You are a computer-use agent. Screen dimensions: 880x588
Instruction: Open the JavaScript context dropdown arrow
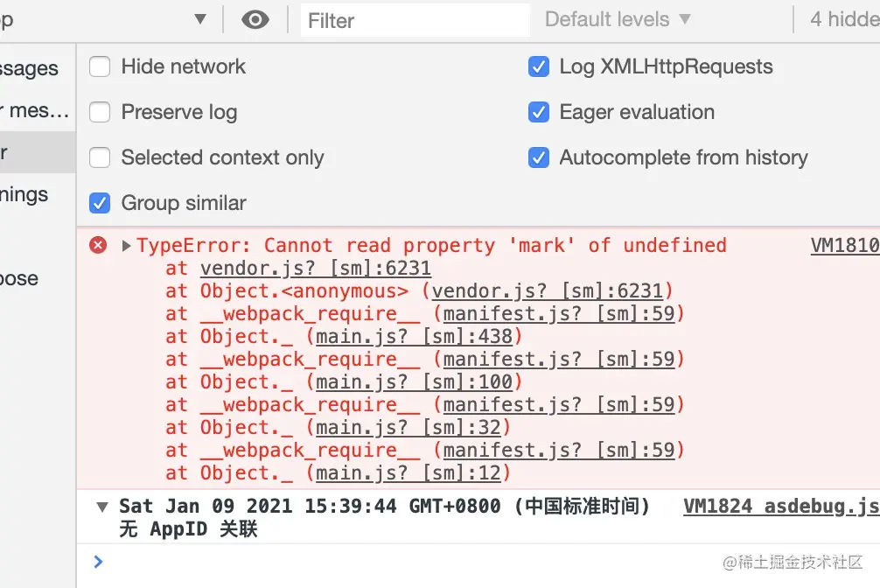[200, 19]
